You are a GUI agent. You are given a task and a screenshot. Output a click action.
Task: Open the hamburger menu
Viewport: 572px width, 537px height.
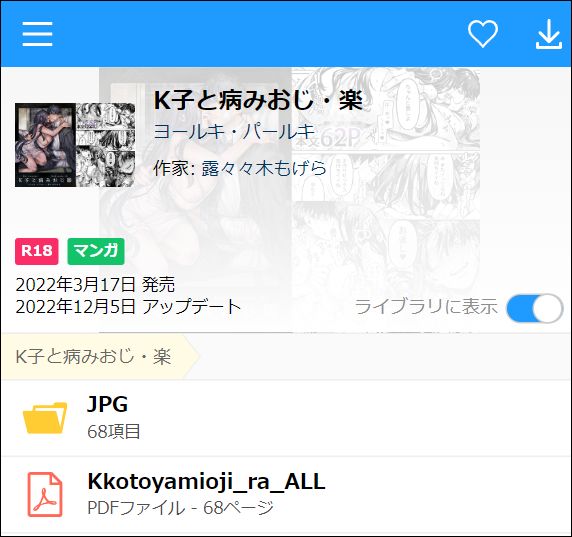(x=37, y=34)
